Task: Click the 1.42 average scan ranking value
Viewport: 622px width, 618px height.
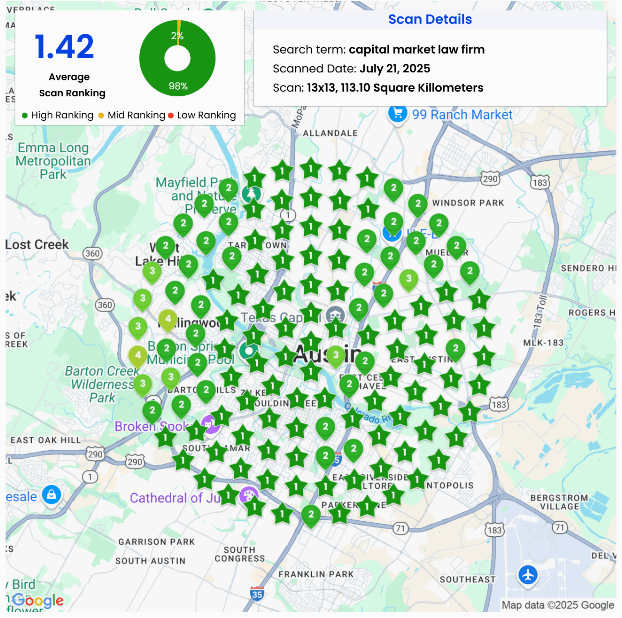Action: pos(64,46)
